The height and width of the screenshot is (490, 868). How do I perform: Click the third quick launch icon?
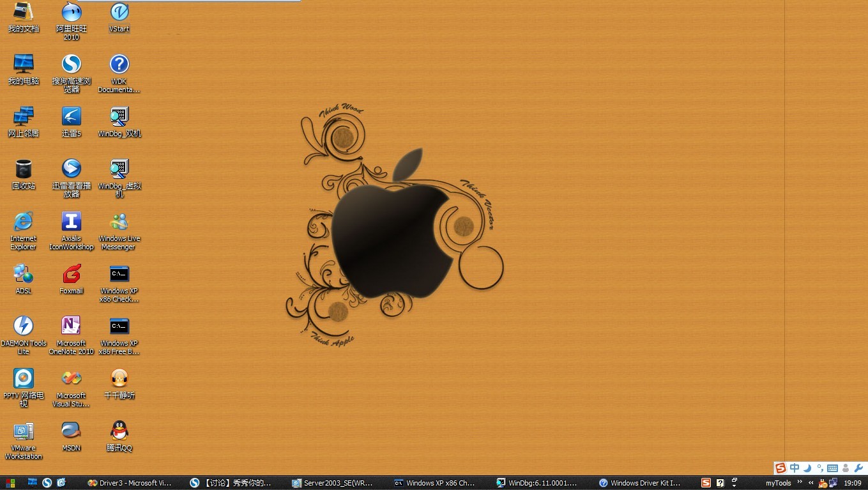61,483
